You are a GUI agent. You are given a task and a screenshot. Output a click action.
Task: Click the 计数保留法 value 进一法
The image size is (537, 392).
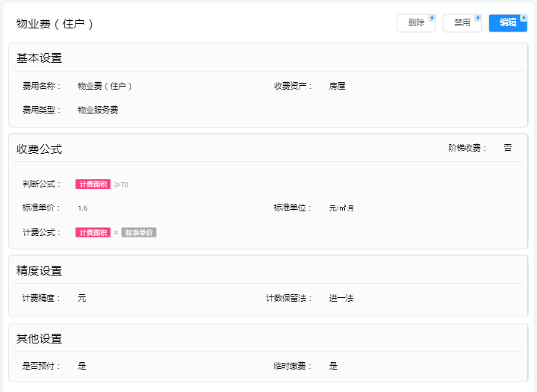tap(341, 298)
